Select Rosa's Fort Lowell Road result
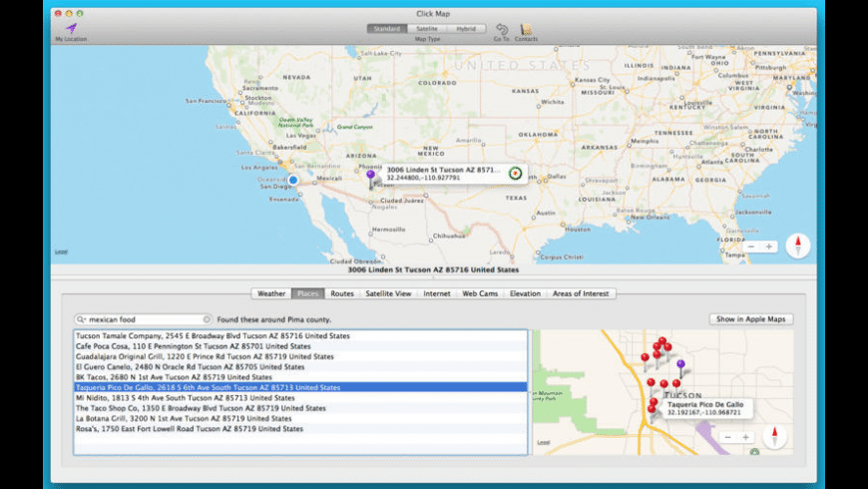Screen dimensions: 868x489 click(x=300, y=429)
